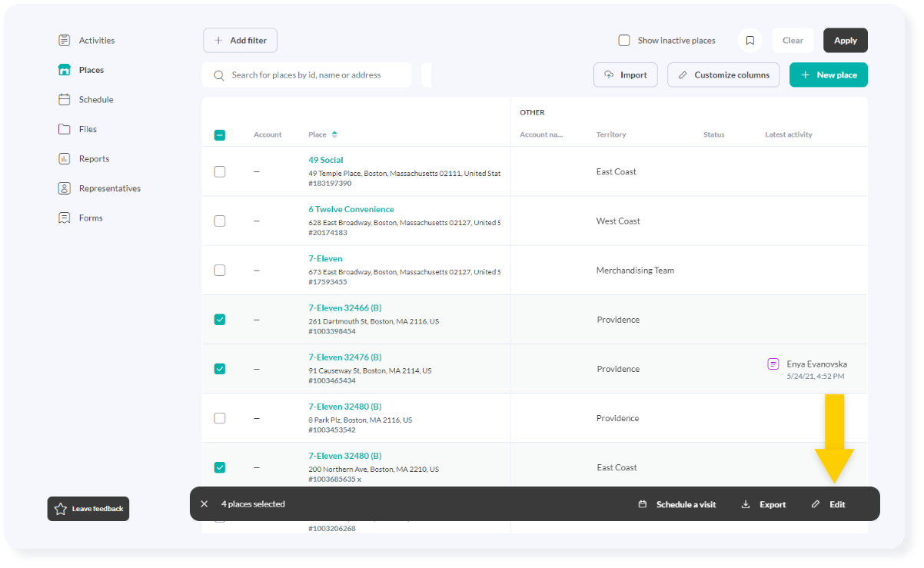Open the 6 Twelve Convenience place link
This screenshot has width=924, height=568.
point(351,209)
